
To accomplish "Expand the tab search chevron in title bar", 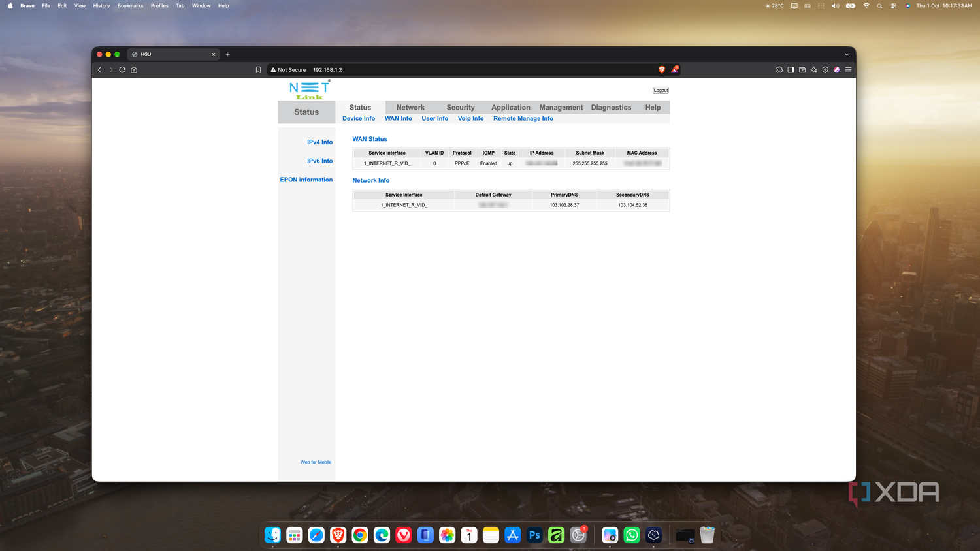I will 847,54.
